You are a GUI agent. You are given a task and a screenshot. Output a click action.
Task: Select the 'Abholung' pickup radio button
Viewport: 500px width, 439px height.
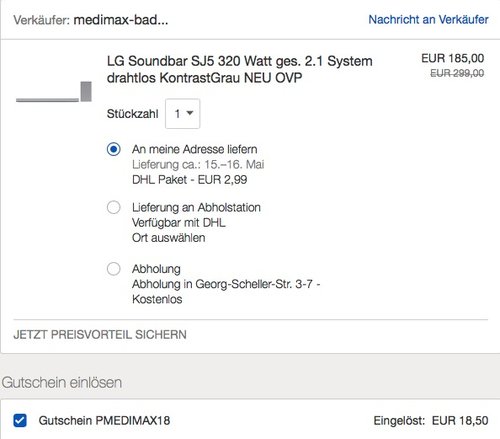[x=114, y=269]
